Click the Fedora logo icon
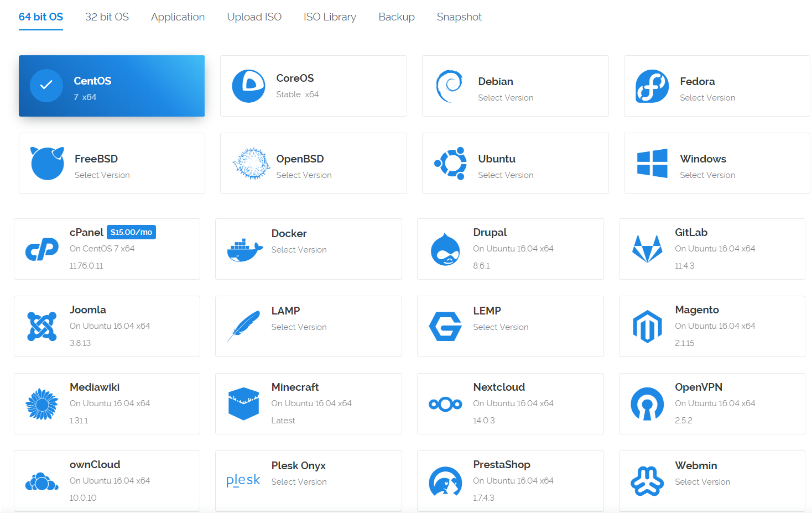This screenshot has height=514, width=812. (652, 86)
